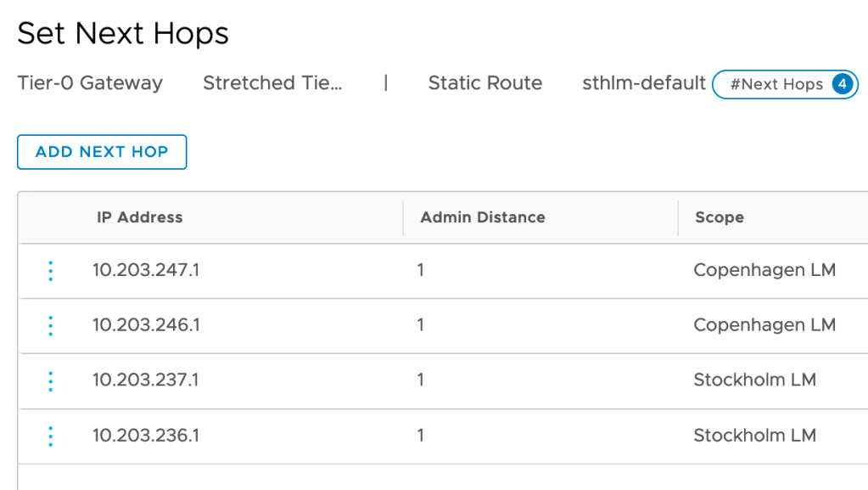Select IP address 10.203.246.1 cell
This screenshot has height=490, width=868.
click(146, 325)
